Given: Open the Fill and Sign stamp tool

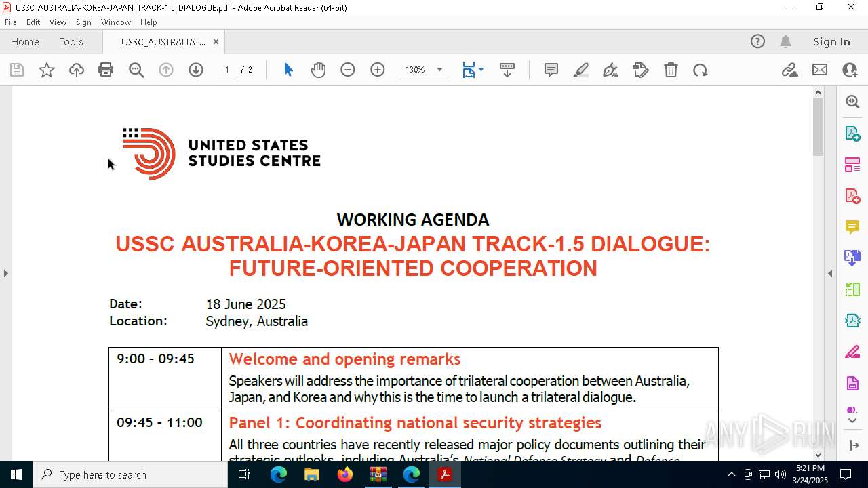Looking at the screenshot, I should click(641, 70).
